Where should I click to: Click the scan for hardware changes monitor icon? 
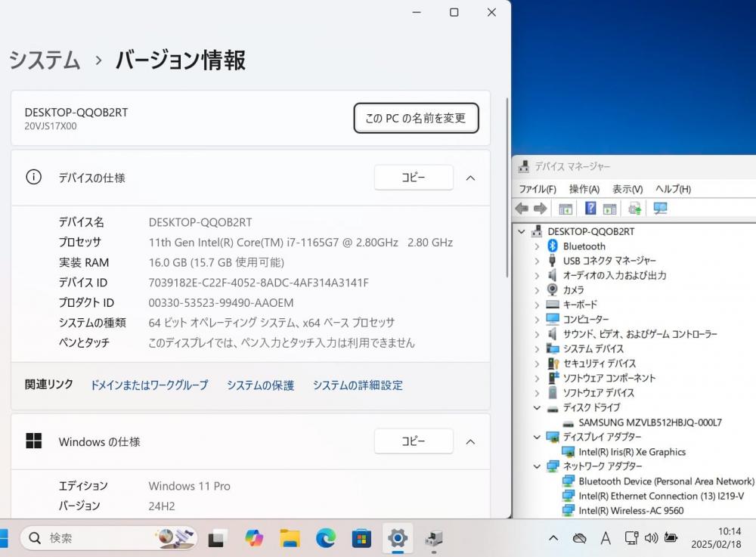point(660,208)
